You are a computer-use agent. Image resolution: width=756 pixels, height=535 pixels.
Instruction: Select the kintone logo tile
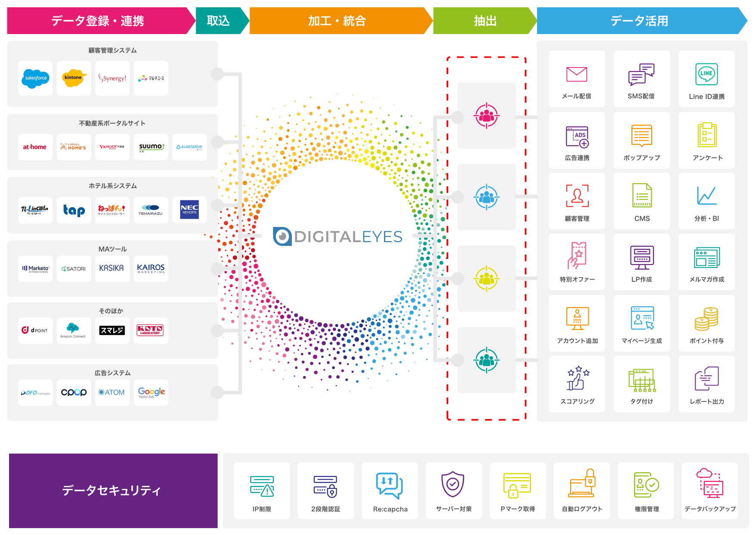pos(74,78)
